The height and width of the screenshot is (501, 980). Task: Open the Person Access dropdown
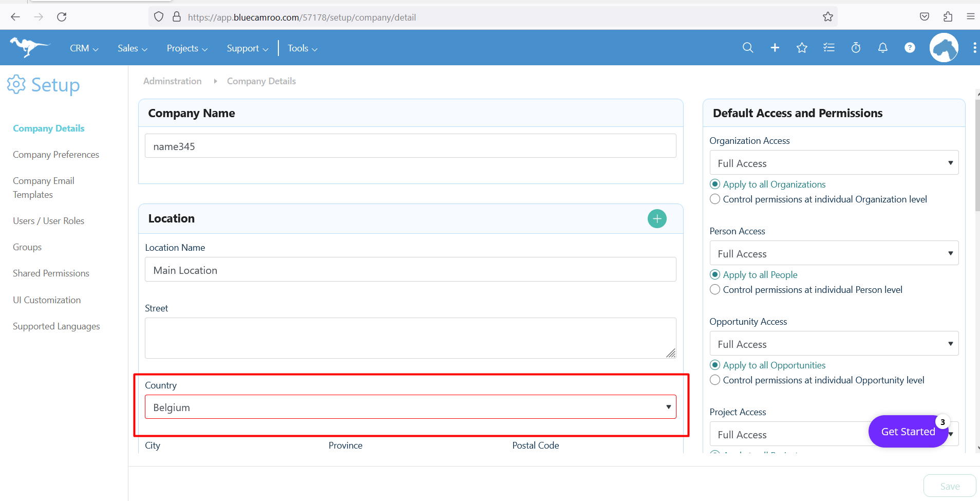(x=834, y=253)
